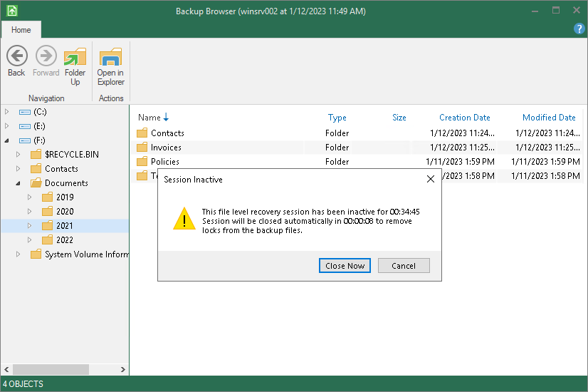588x392 pixels.
Task: Click the Back navigation arrow icon
Action: click(x=16, y=56)
